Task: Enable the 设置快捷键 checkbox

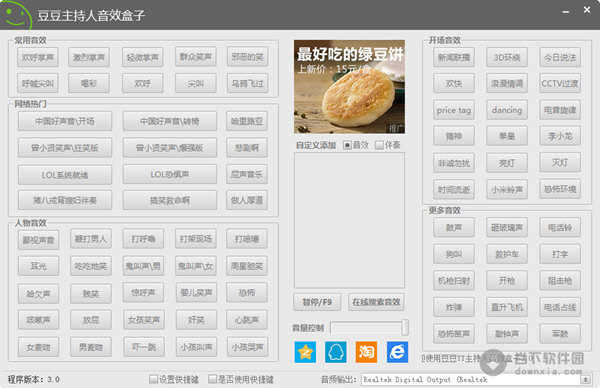Action: pyautogui.click(x=153, y=379)
